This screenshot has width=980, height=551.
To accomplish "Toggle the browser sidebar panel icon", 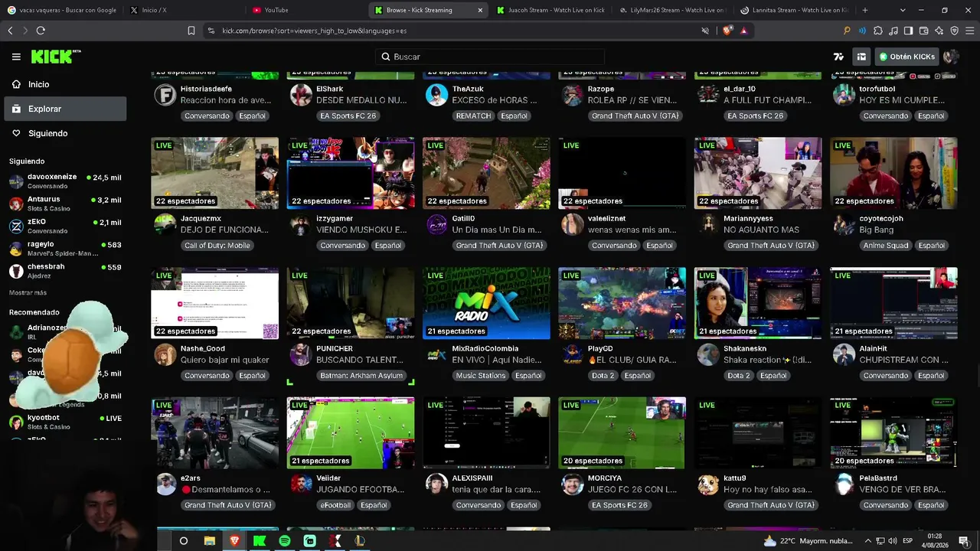I will 908,31.
